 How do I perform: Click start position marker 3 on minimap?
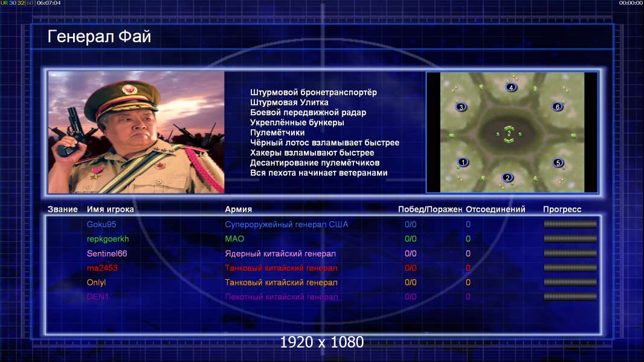pyautogui.click(x=461, y=107)
